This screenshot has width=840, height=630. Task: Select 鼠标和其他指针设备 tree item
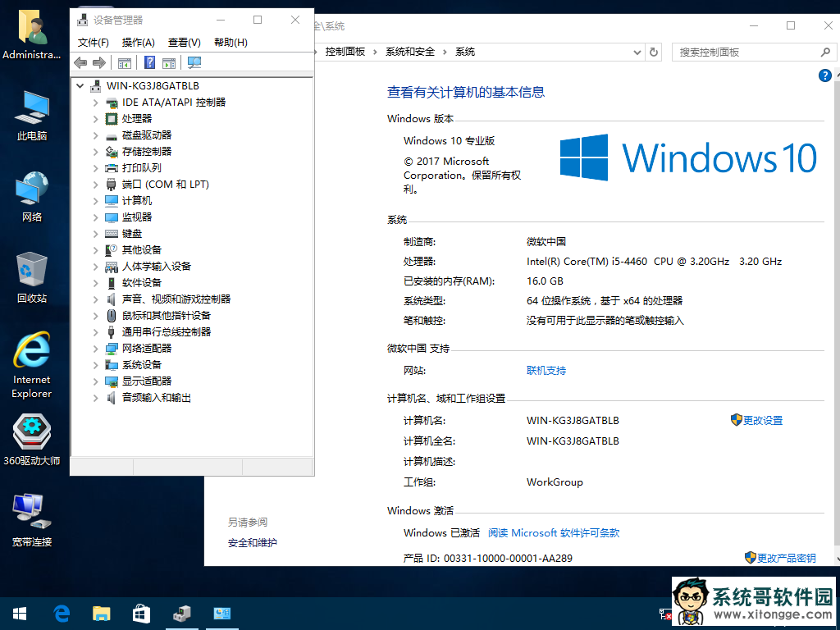point(167,316)
